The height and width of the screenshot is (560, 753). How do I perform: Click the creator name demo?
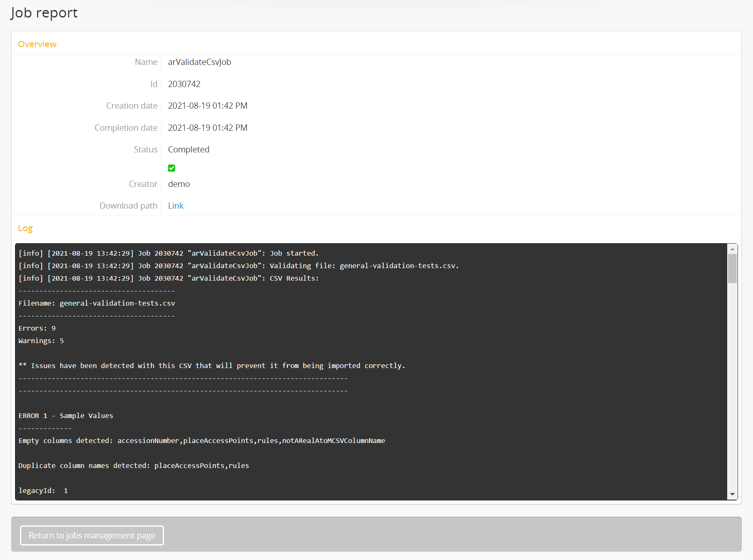coord(179,184)
